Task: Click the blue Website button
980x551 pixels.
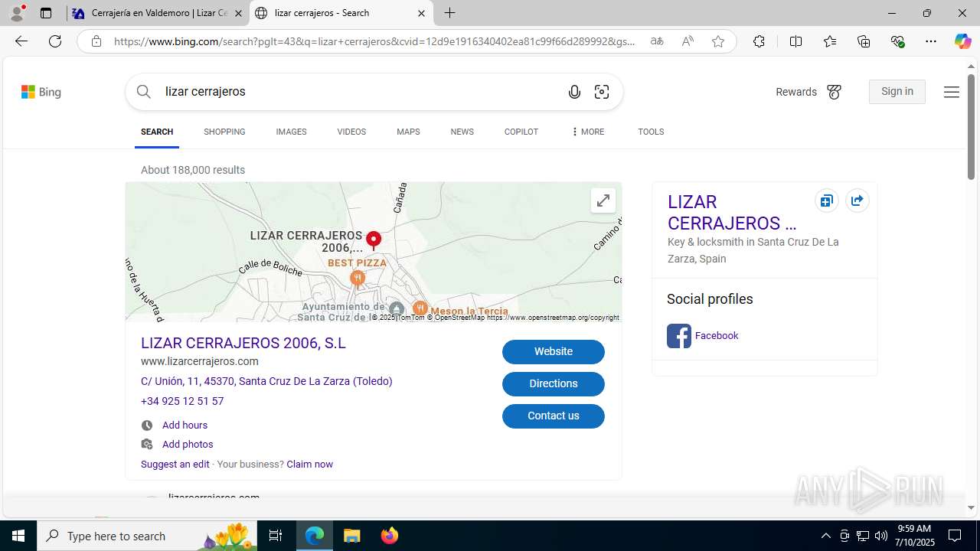Action: pos(554,352)
